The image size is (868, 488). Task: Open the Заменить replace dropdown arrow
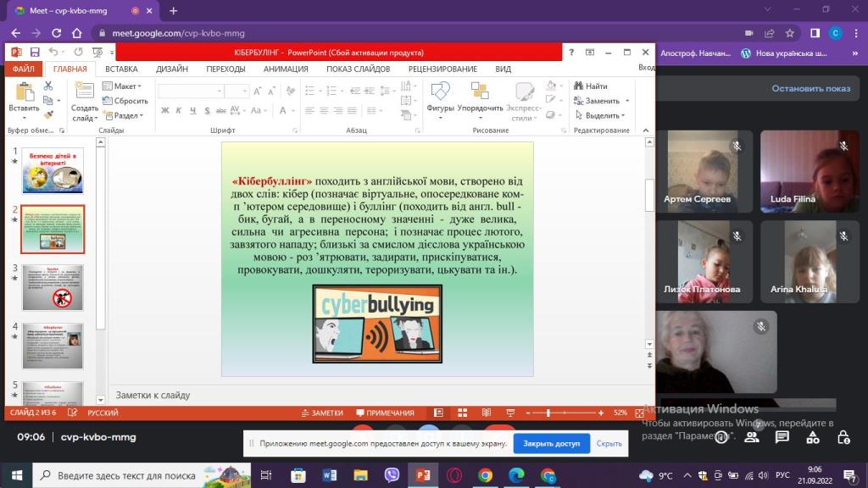click(627, 101)
